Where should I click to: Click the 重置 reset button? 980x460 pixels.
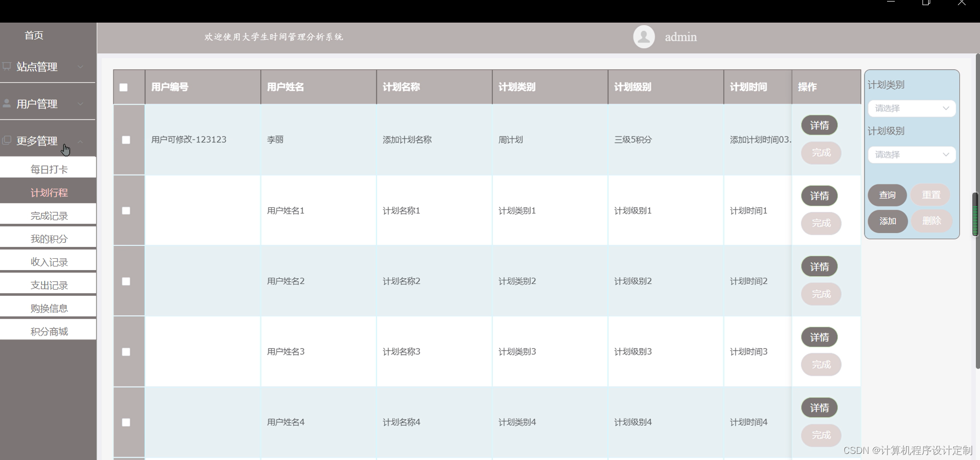point(931,195)
